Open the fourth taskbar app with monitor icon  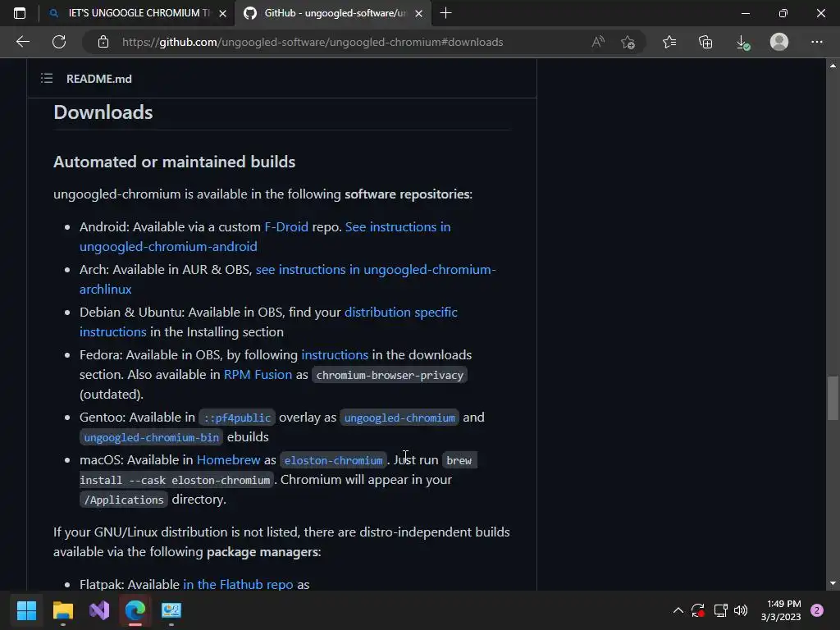click(171, 610)
